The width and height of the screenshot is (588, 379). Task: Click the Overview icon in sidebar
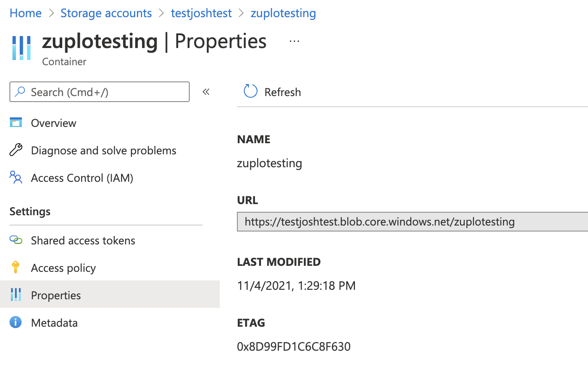[16, 123]
